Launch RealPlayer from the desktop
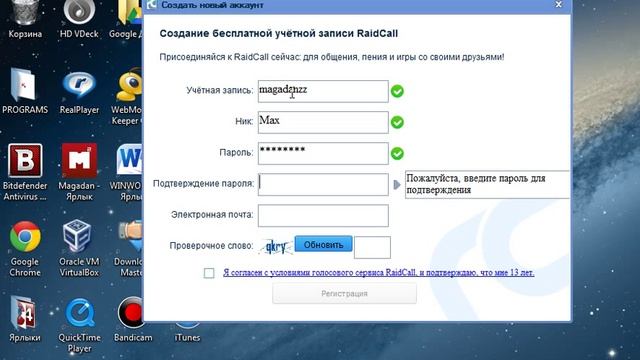The image size is (640, 360). click(79, 92)
